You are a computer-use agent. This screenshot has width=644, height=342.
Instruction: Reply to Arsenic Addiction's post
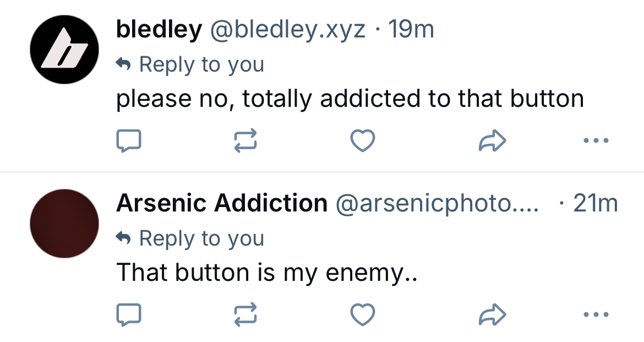click(129, 315)
